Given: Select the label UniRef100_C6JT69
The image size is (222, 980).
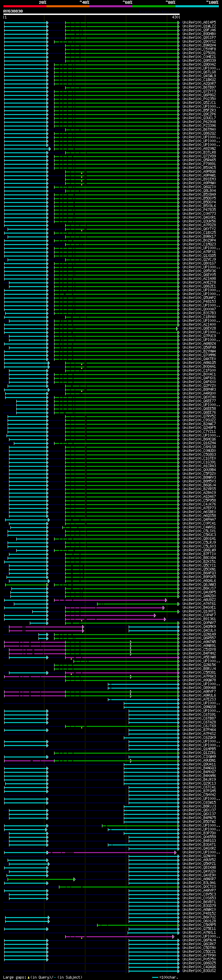Looking at the screenshot, I should click(x=199, y=726).
